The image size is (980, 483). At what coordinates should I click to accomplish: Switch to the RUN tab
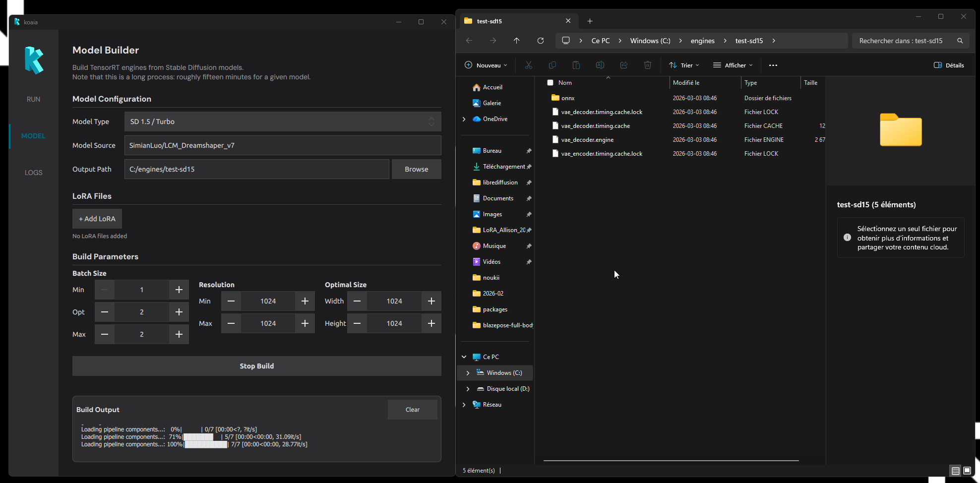33,99
